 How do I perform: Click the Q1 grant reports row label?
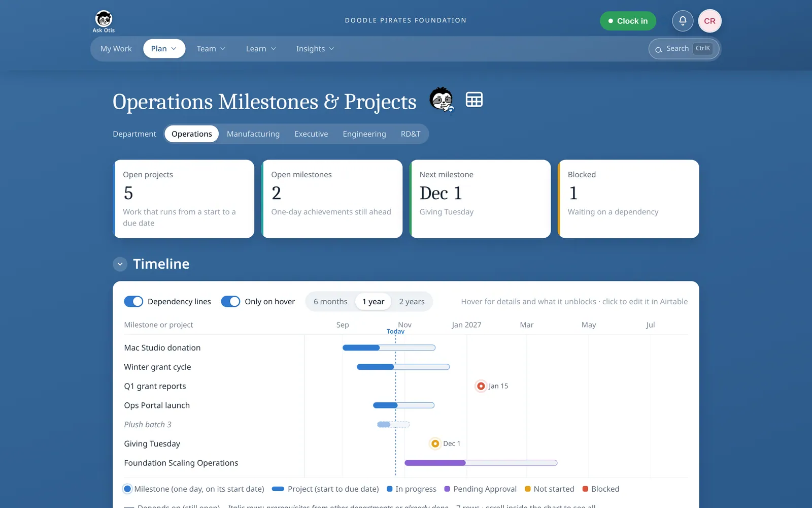point(155,386)
